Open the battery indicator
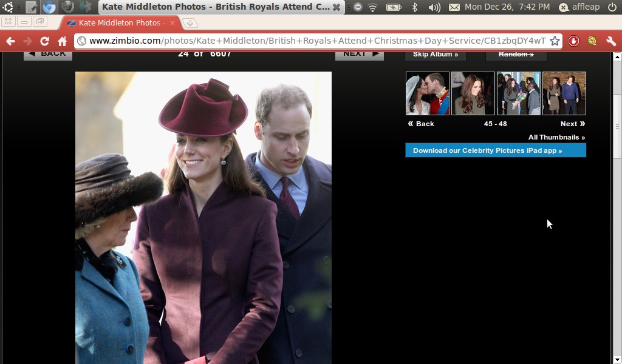622x364 pixels. tap(394, 7)
